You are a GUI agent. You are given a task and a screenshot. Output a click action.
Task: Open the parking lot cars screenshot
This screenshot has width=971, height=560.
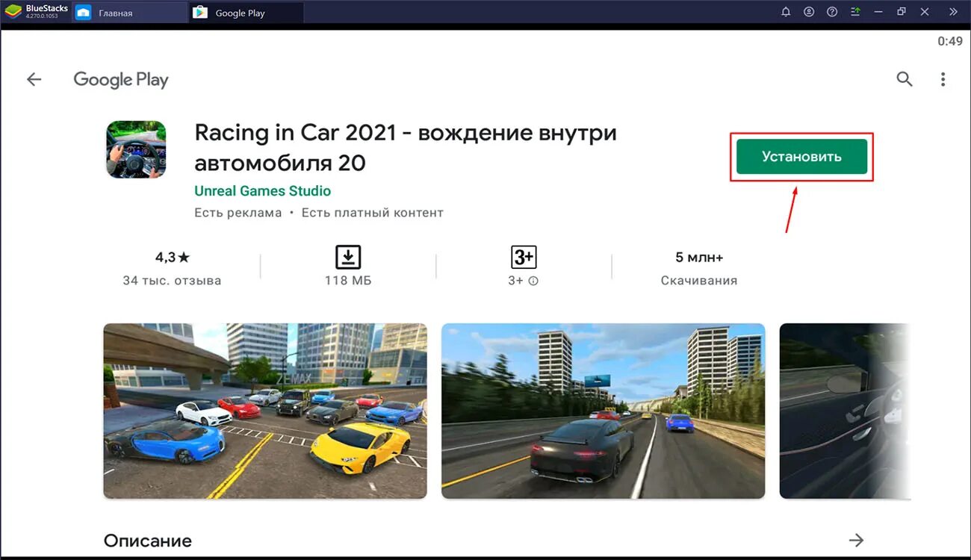point(265,411)
